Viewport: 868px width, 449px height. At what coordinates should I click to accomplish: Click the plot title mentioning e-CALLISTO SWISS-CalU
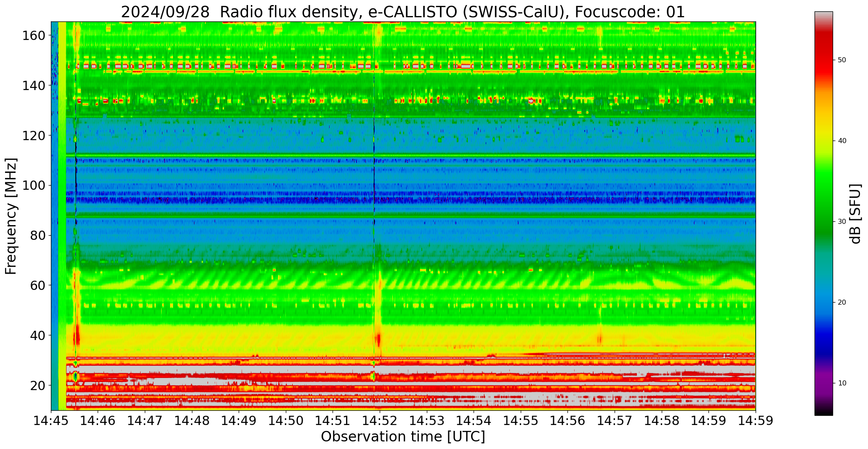403,12
